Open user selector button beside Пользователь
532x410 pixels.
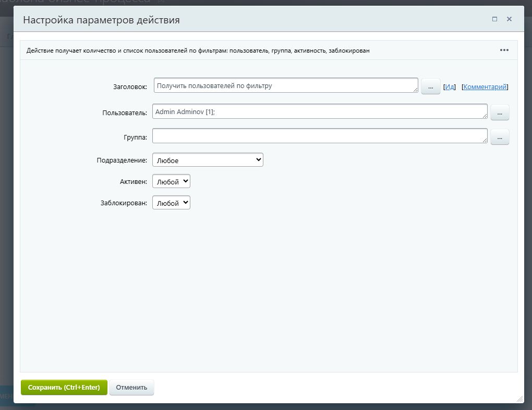pyautogui.click(x=499, y=113)
